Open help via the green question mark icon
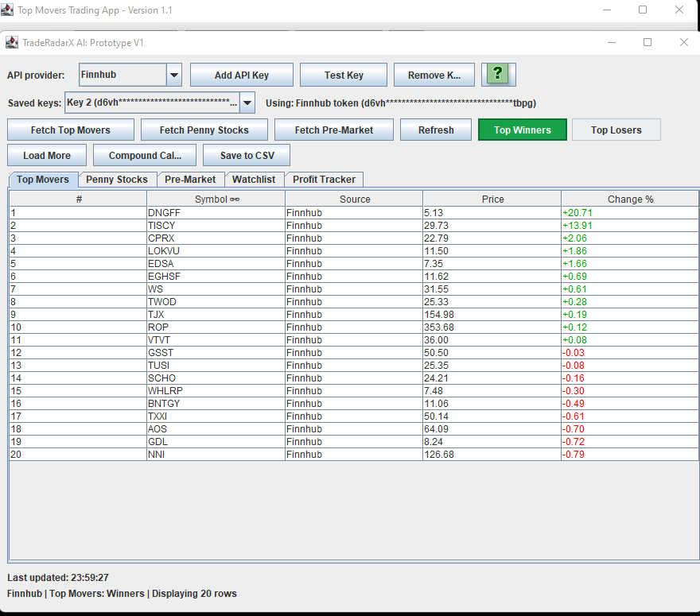700x616 pixels. [x=498, y=74]
